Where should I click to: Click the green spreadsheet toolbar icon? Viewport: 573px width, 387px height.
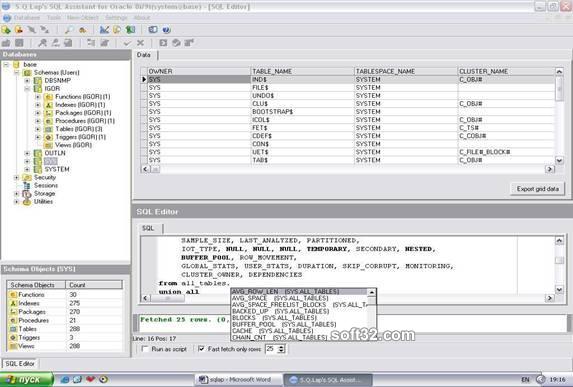130,30
